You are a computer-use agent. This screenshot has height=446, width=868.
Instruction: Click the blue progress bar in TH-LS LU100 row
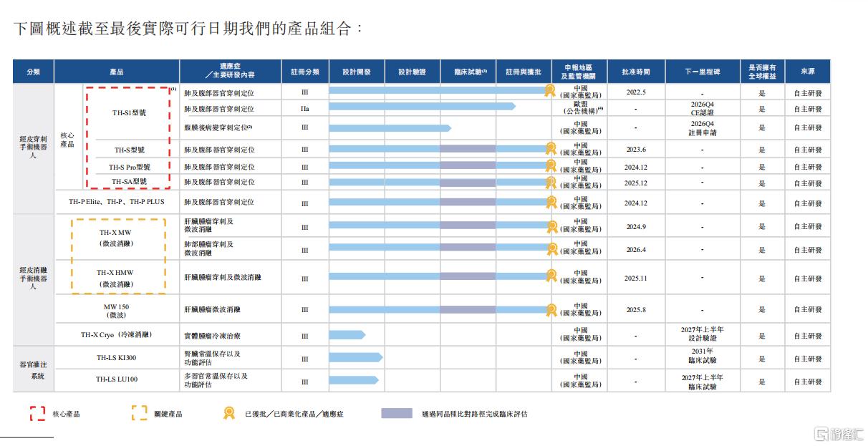click(x=354, y=380)
